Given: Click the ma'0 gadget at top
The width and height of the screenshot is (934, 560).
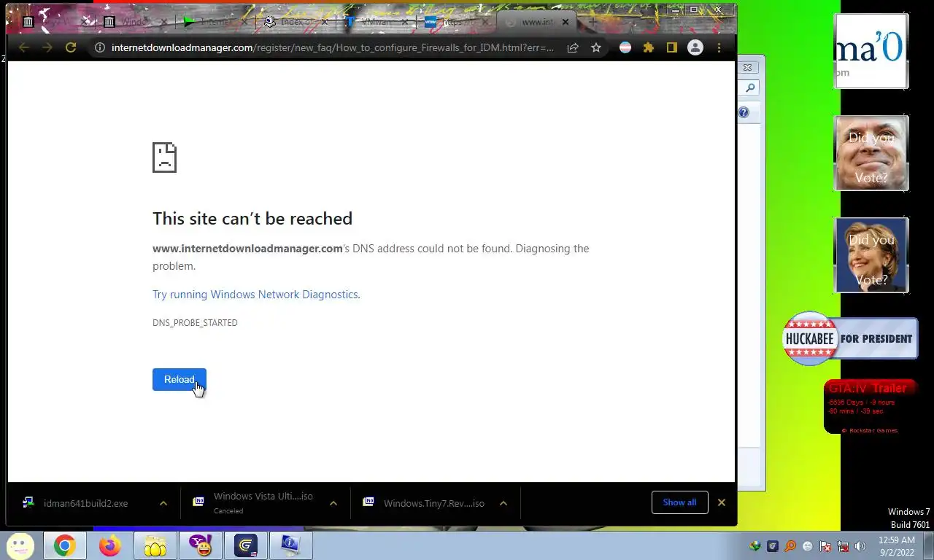Looking at the screenshot, I should coord(871,51).
